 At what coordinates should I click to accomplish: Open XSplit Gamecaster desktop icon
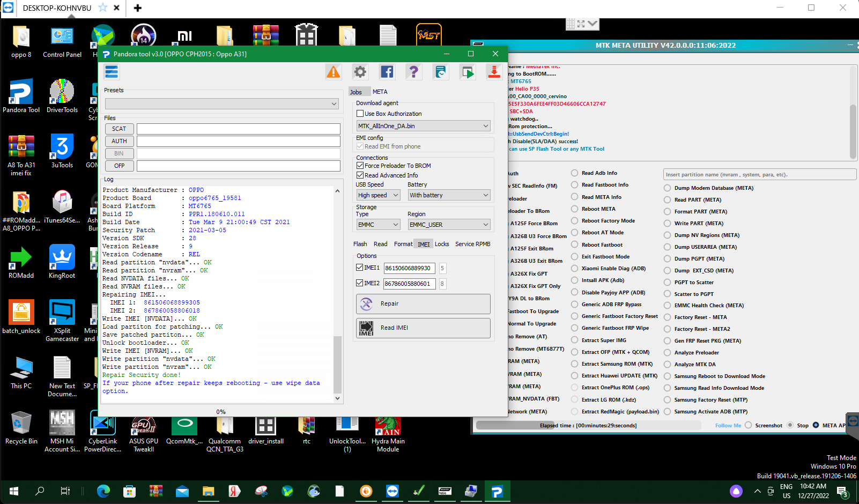pos(62,321)
